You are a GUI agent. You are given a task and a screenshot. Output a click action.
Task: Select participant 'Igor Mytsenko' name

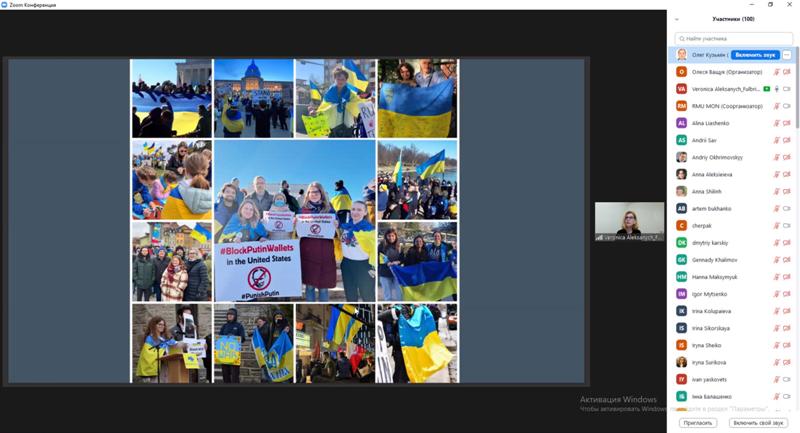click(x=709, y=294)
